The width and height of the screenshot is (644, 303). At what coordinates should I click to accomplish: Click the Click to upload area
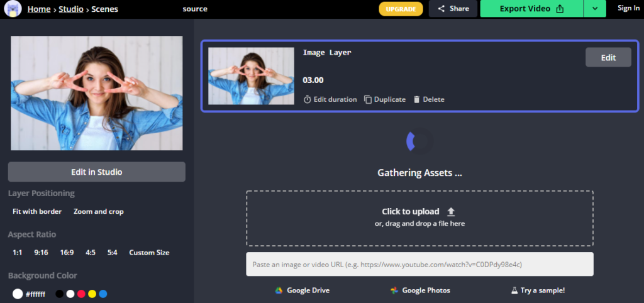419,218
